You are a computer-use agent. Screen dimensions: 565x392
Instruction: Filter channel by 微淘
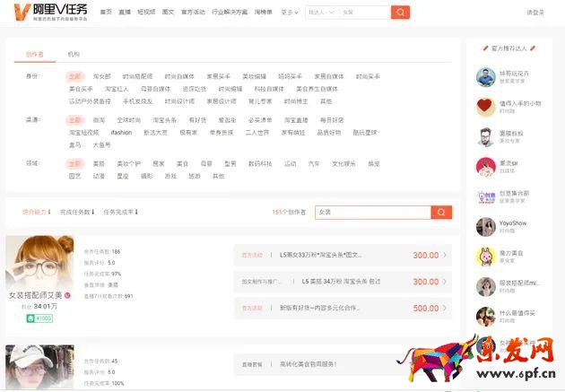99,120
